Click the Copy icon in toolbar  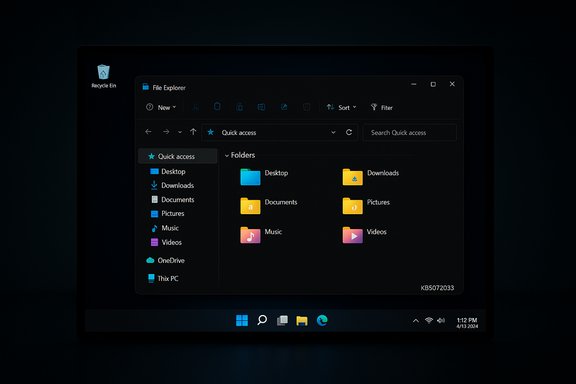217,107
